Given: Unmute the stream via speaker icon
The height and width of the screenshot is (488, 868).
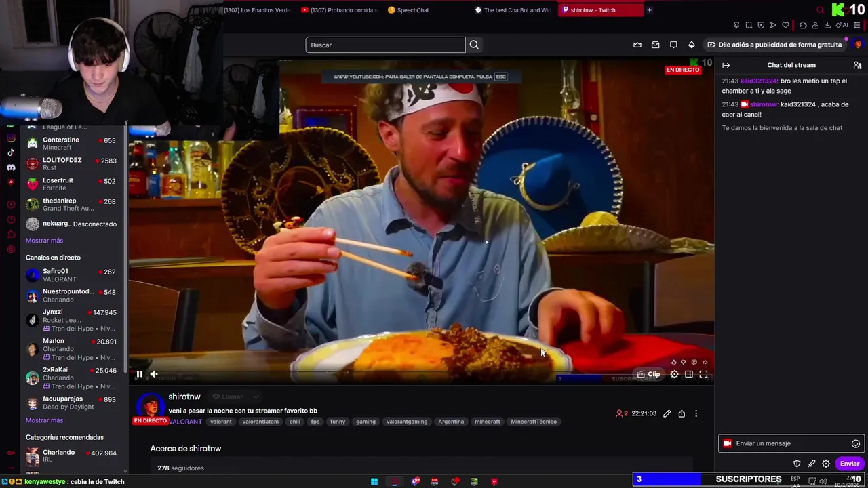Looking at the screenshot, I should pyautogui.click(x=154, y=374).
